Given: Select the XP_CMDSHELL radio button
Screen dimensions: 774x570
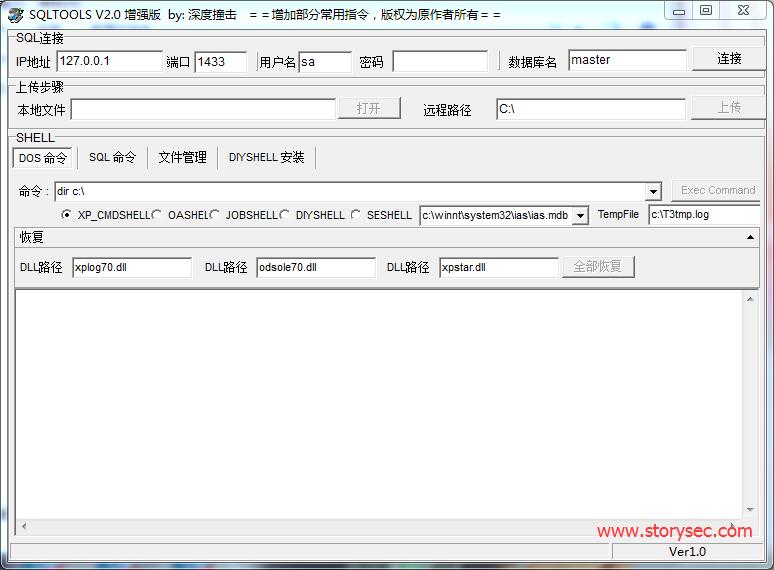Looking at the screenshot, I should click(67, 215).
